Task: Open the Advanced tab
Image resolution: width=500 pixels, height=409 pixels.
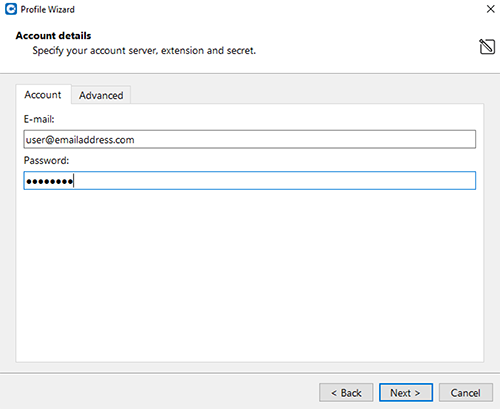Action: (x=101, y=95)
